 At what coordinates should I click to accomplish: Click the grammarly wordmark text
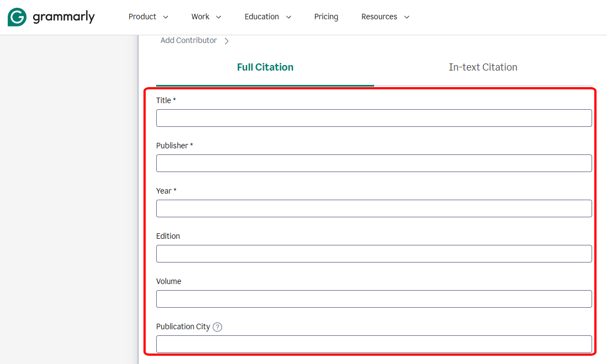(64, 17)
